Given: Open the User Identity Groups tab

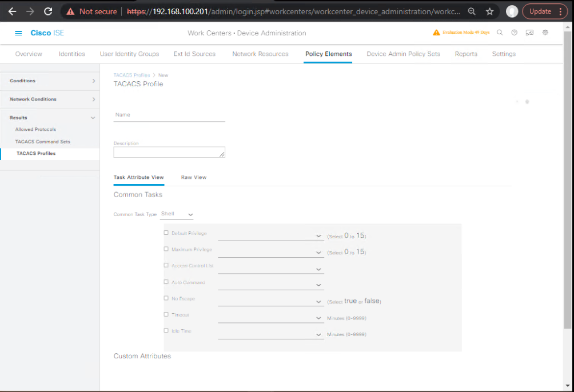Looking at the screenshot, I should click(129, 54).
